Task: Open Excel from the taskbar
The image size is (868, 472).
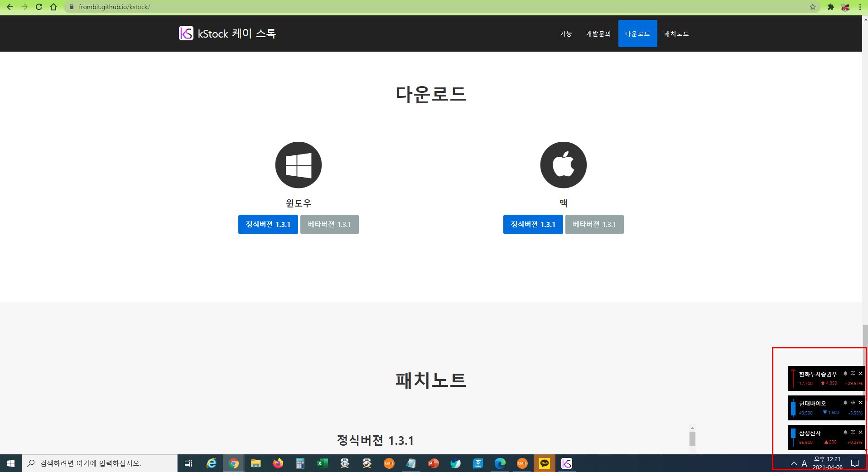Action: 322,463
